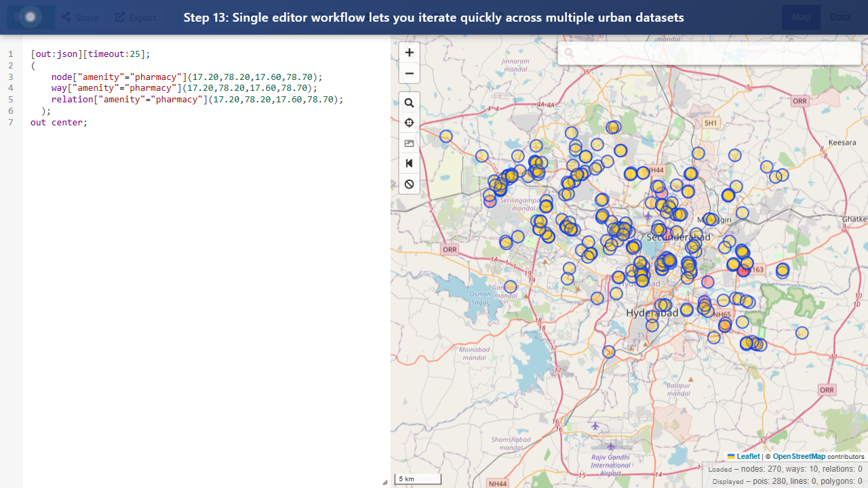Zoom in on the map with the plus icon
Viewport: 868px width, 488px height.
(409, 52)
